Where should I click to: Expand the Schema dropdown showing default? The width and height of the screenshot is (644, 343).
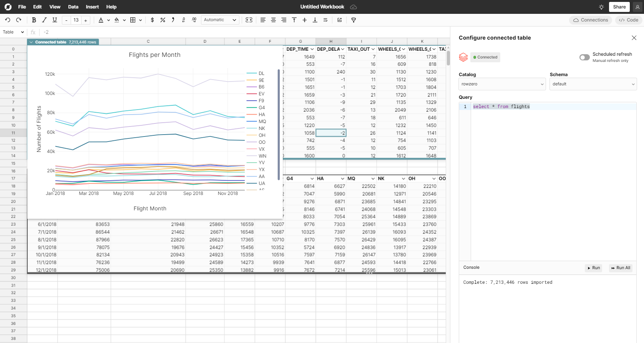coord(593,84)
